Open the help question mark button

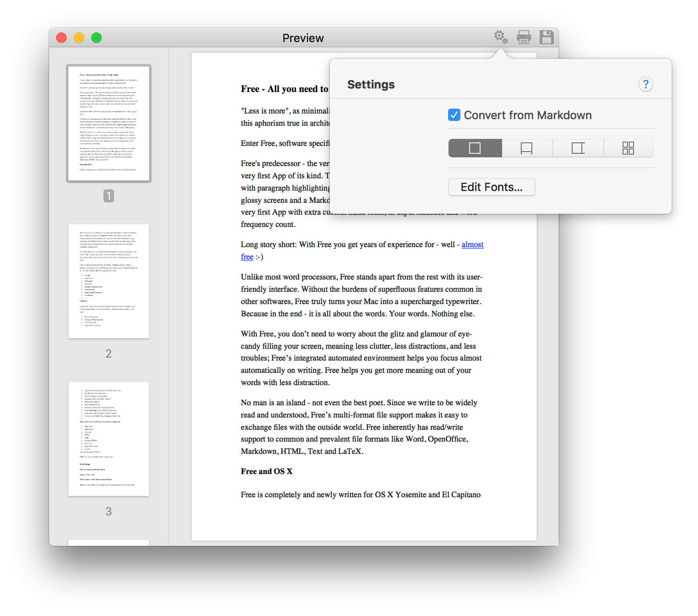click(646, 84)
